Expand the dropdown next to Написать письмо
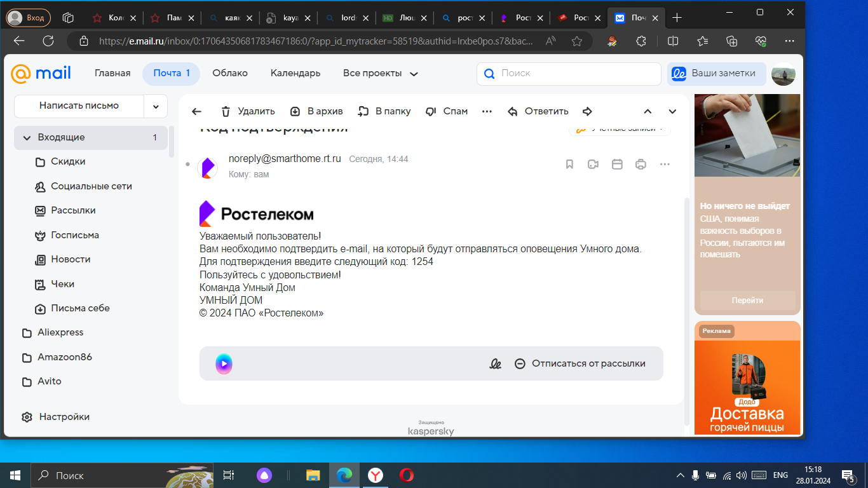The height and width of the screenshot is (488, 868). [x=156, y=106]
